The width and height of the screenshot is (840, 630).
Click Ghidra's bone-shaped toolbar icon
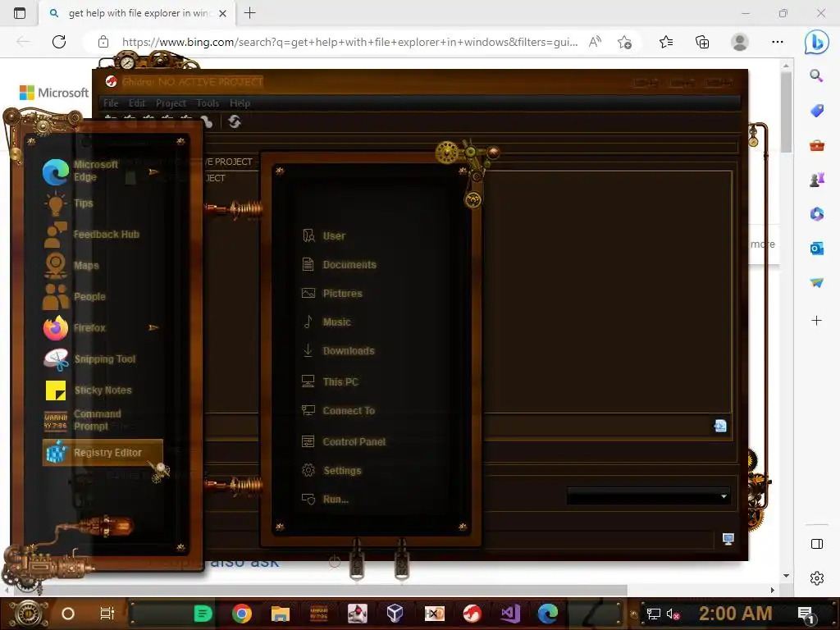(x=206, y=121)
